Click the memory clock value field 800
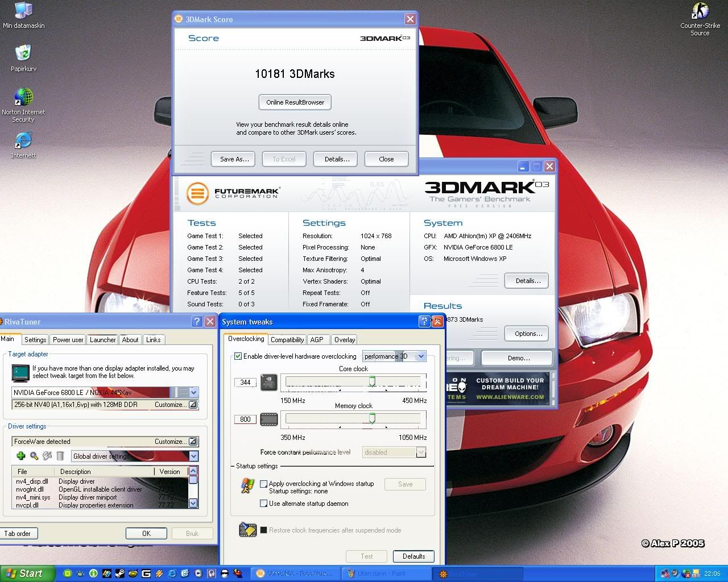Screen dimensions: 728x582 [245, 419]
